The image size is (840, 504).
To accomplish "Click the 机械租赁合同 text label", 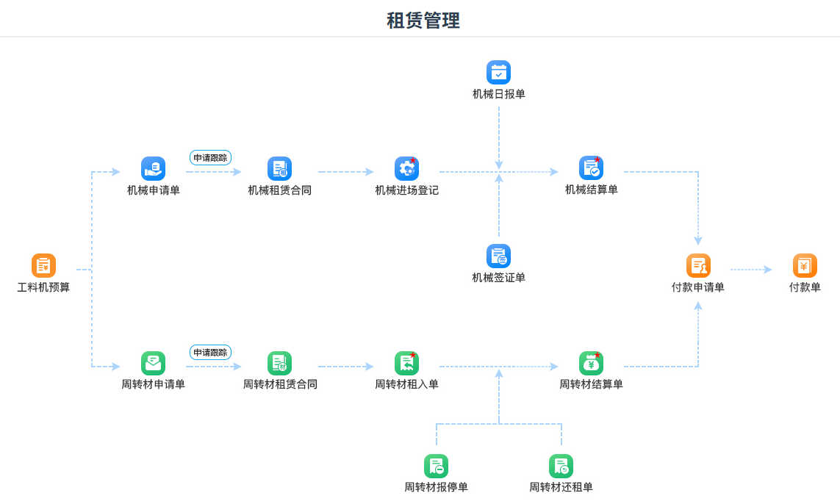I will click(280, 190).
